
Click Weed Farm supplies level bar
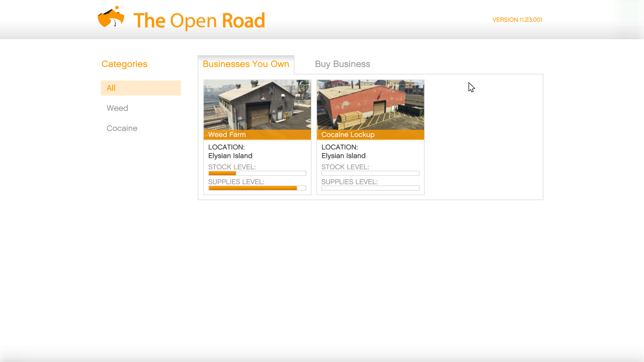[x=257, y=188]
